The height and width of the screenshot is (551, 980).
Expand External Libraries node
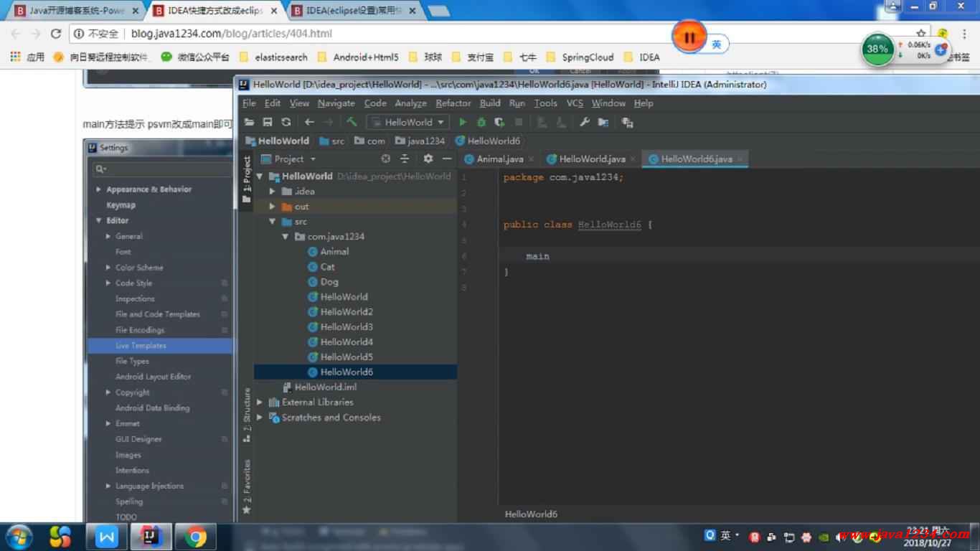coord(260,402)
